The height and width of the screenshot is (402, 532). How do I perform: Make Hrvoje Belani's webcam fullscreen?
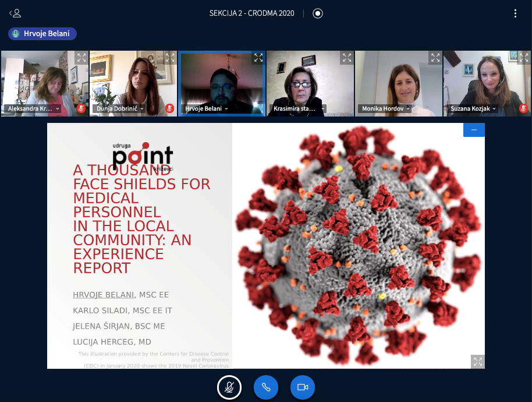tap(258, 57)
